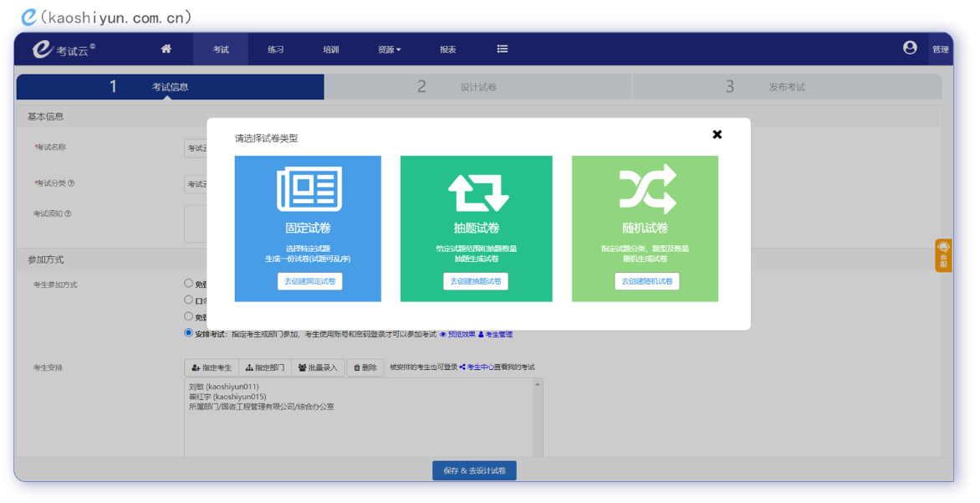Select the 安排考试 radio button
980x503 pixels.
188,333
